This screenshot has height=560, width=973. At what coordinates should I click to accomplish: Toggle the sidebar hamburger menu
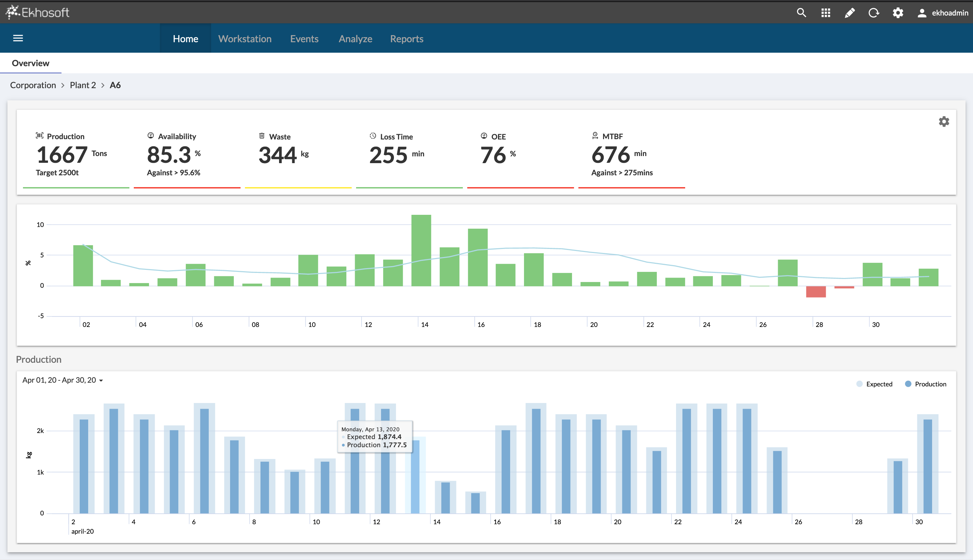(x=18, y=38)
